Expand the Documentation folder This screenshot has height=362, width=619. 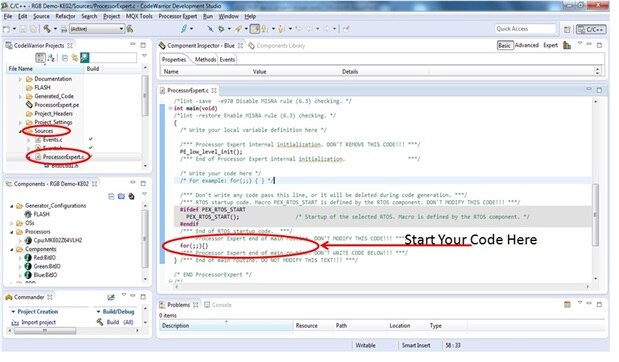point(20,79)
